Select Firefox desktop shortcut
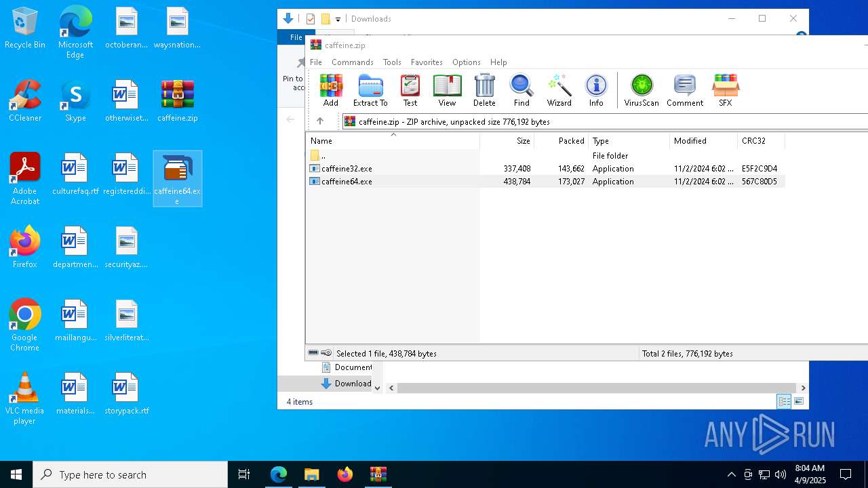The height and width of the screenshot is (488, 868). pyautogui.click(x=25, y=247)
